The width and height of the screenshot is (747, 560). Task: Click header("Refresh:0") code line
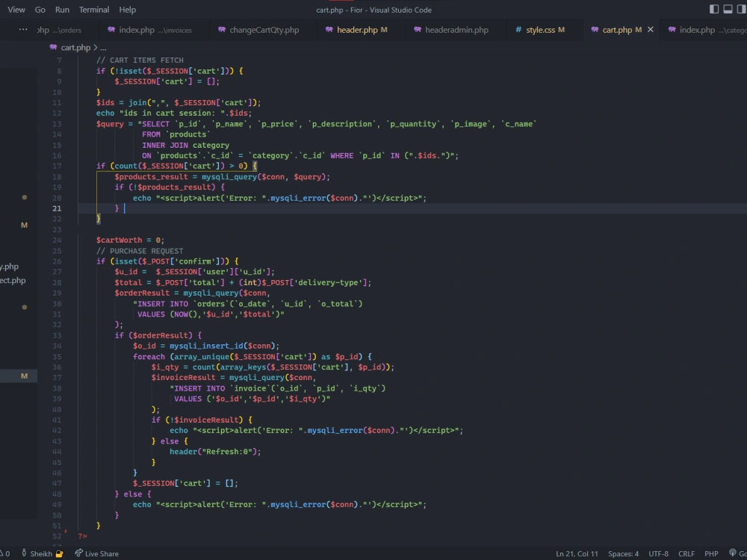point(215,452)
